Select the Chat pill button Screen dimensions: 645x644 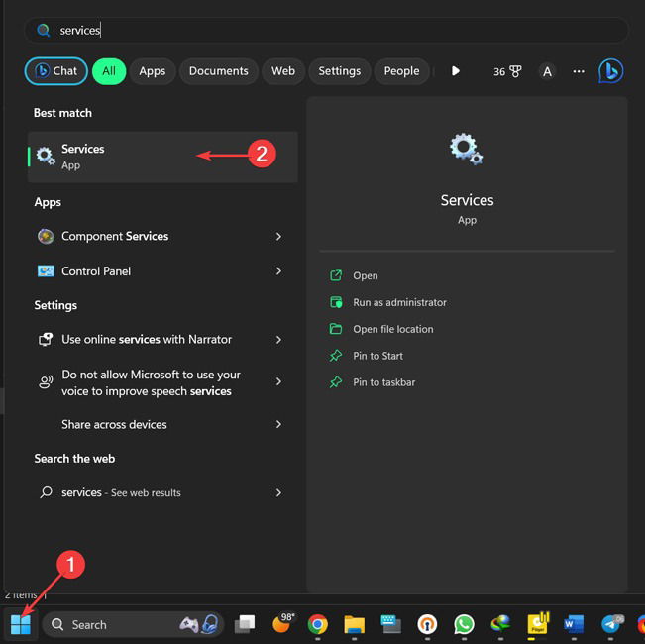(55, 71)
